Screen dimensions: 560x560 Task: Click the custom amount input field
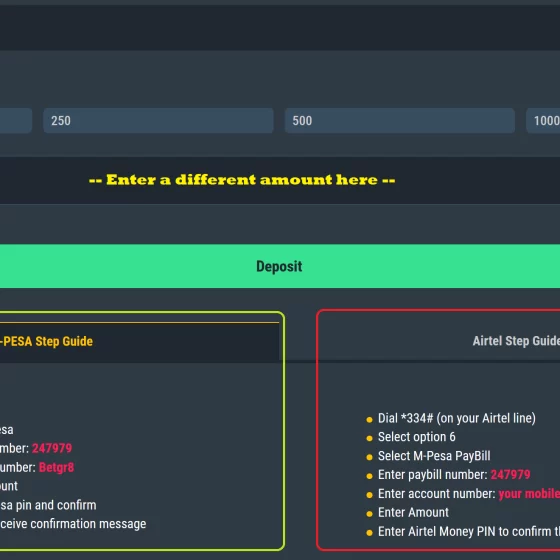point(280,180)
